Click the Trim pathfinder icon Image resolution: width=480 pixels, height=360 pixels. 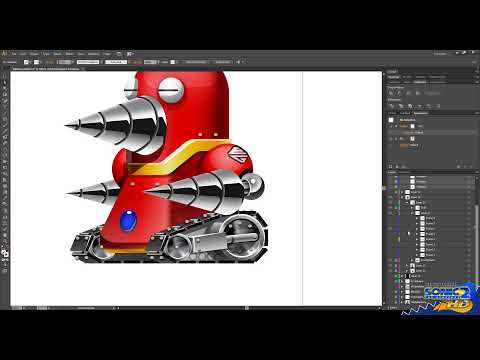(401, 106)
